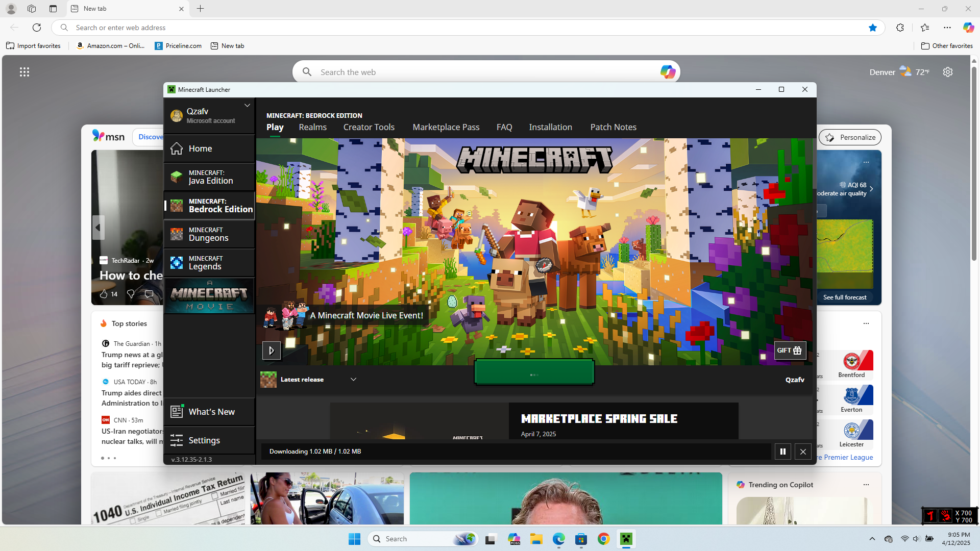Open the MSN apps grid menu

point(24,72)
